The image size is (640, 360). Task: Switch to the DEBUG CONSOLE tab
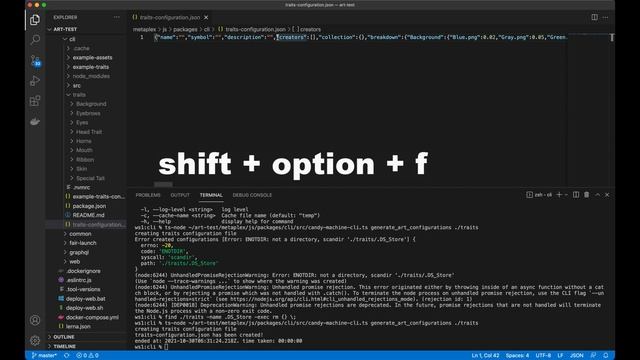coord(252,195)
